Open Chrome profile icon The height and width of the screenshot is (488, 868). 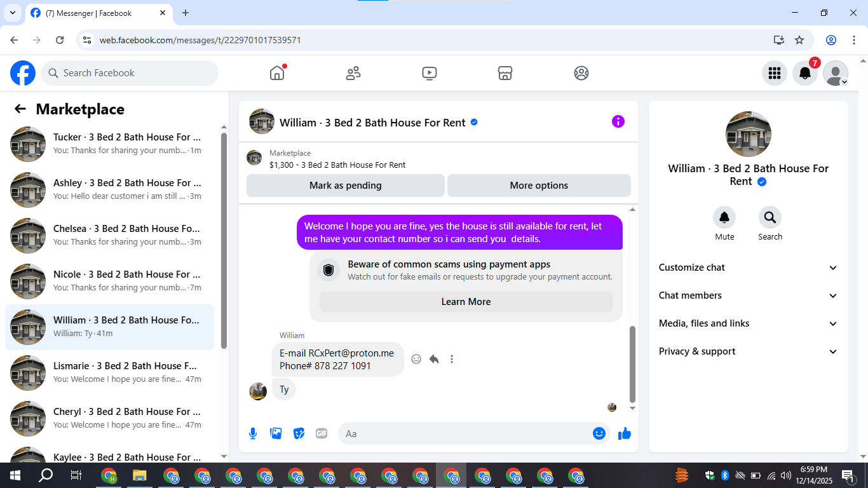831,40
